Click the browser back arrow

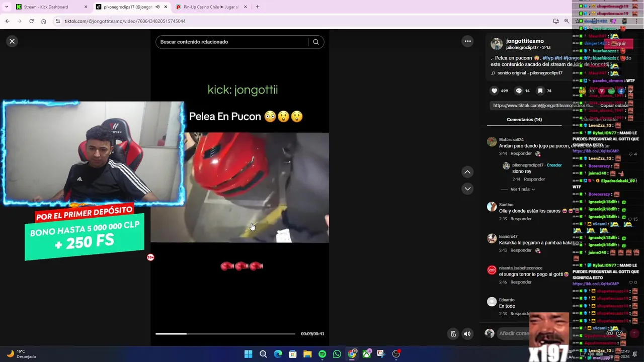[7, 21]
